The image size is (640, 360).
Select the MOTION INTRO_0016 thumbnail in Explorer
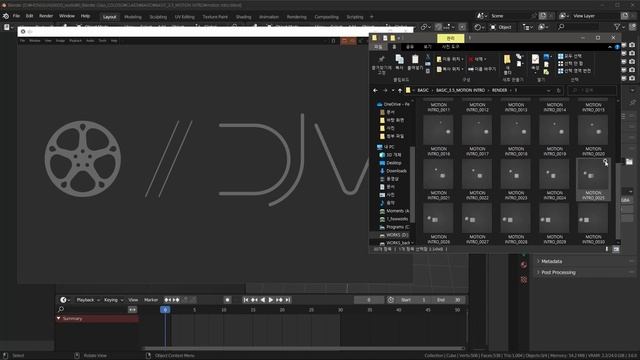click(x=438, y=130)
